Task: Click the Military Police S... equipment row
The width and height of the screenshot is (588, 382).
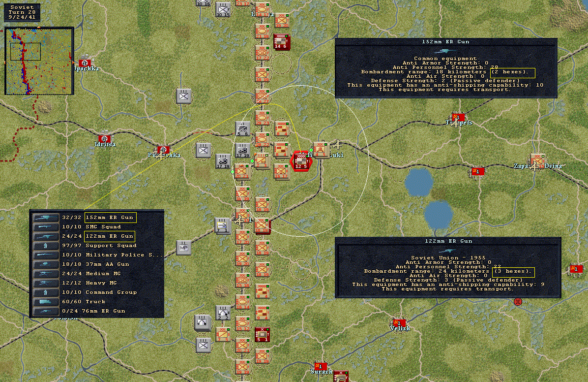Action: [x=97, y=255]
